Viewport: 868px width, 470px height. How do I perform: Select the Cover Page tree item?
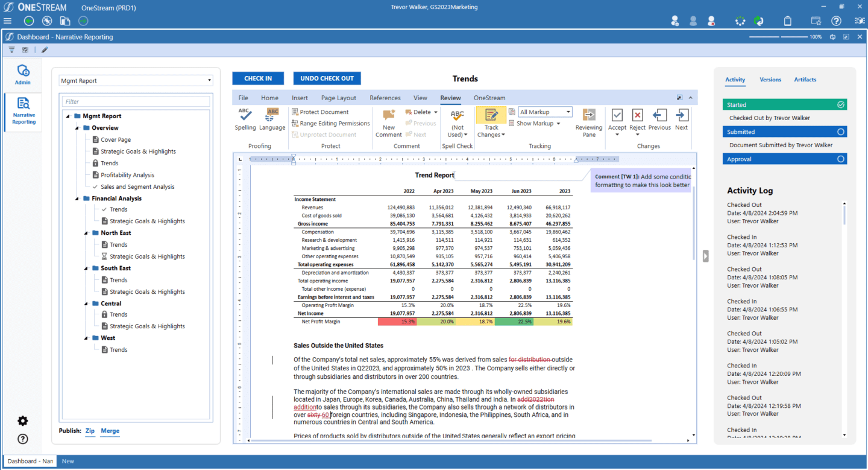pyautogui.click(x=116, y=140)
